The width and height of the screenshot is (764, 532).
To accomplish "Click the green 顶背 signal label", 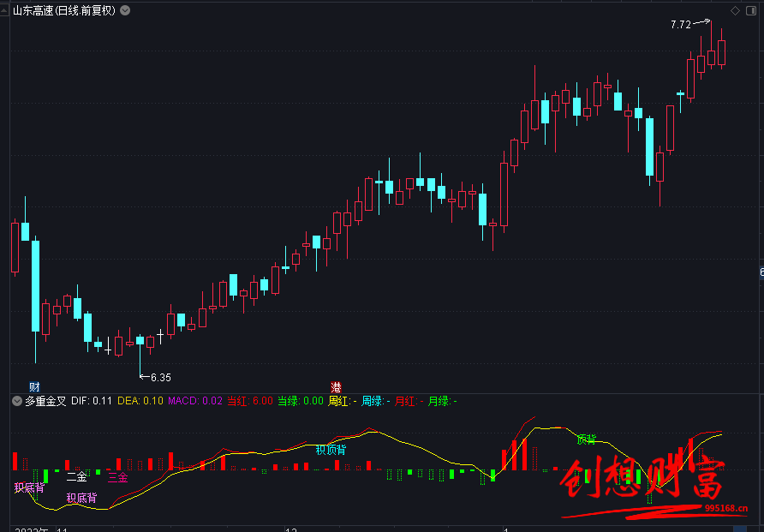I will point(586,439).
